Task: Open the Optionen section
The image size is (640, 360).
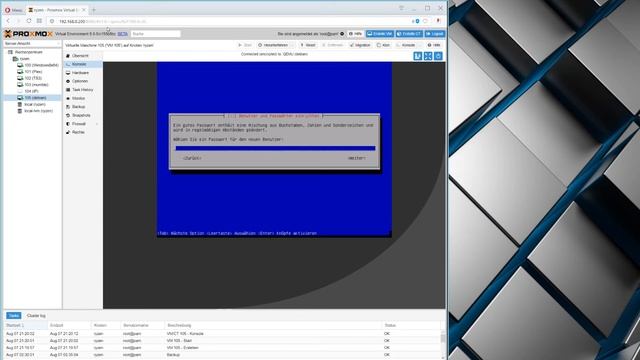Action: click(80, 81)
